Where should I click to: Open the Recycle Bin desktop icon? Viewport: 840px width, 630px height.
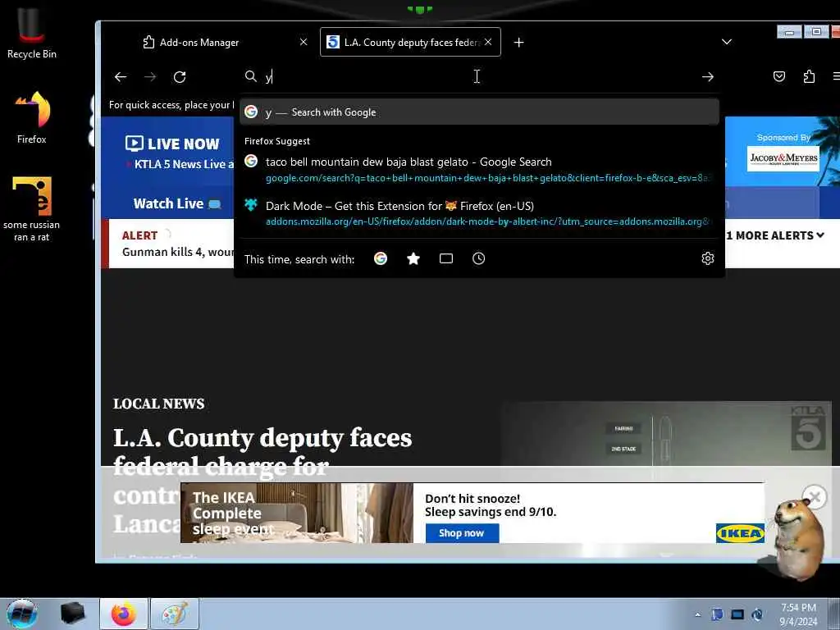[x=32, y=32]
